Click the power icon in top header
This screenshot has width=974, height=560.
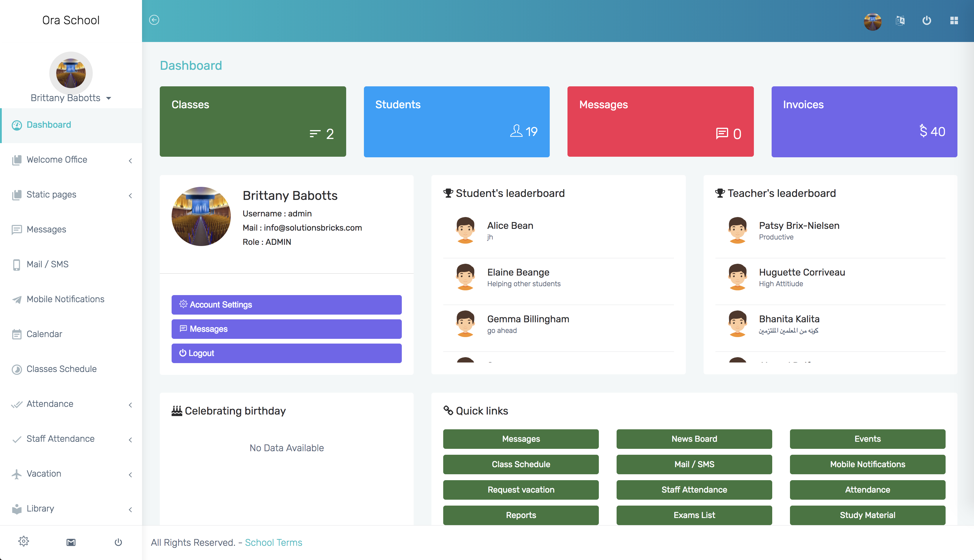click(x=927, y=20)
